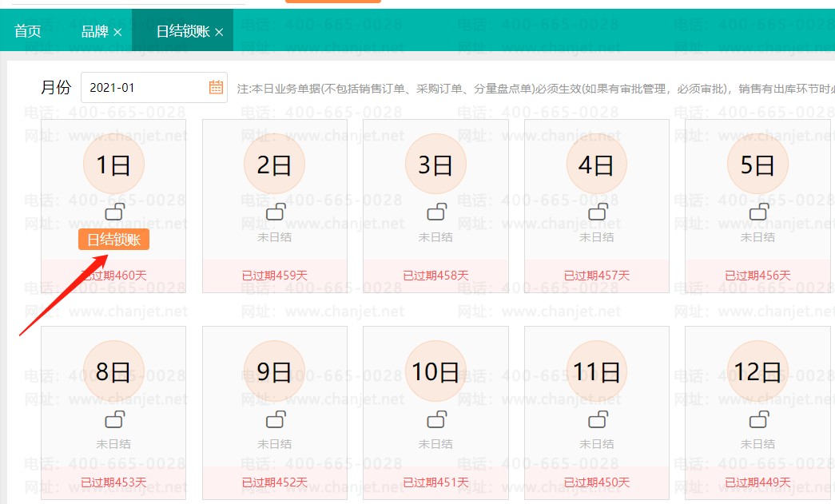This screenshot has width=835, height=504.
Task: Close the 日结锁账 tab
Action: pos(219,33)
